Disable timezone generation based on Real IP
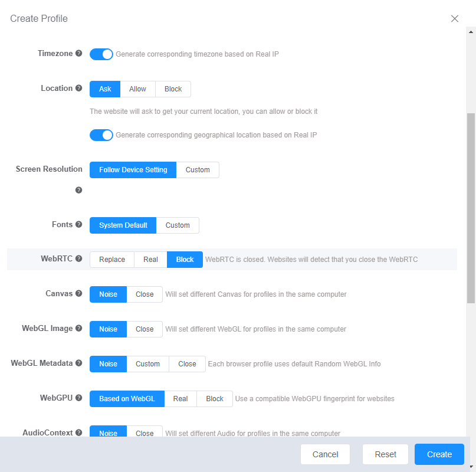 pos(101,54)
